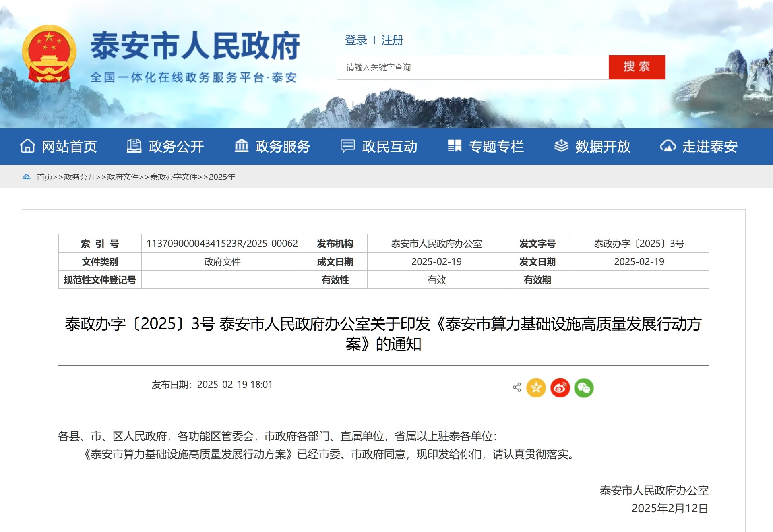This screenshot has width=773, height=532.
Task: Click cloud icon beside 走进泰安
Action: click(x=668, y=146)
